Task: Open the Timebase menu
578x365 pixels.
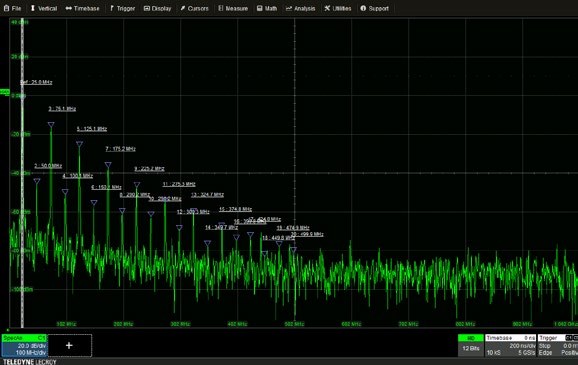Action: [x=83, y=8]
